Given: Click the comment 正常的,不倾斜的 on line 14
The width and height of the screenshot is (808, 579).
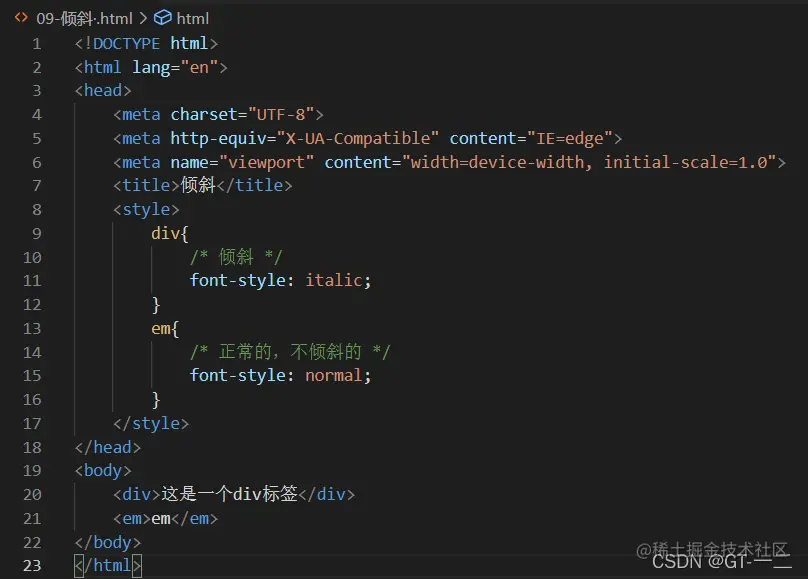Looking at the screenshot, I should 290,352.
